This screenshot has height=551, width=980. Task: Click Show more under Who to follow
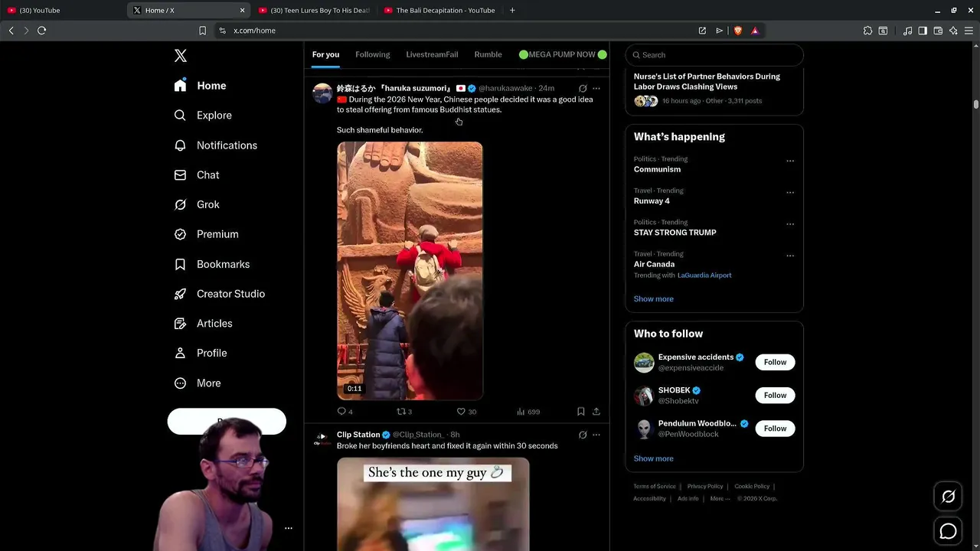click(x=653, y=458)
